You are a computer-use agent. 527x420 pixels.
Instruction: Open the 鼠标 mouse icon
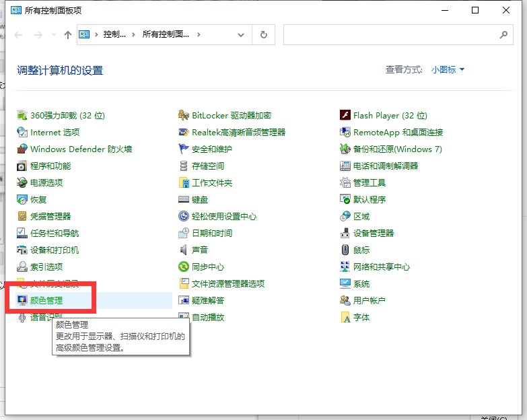pos(345,250)
